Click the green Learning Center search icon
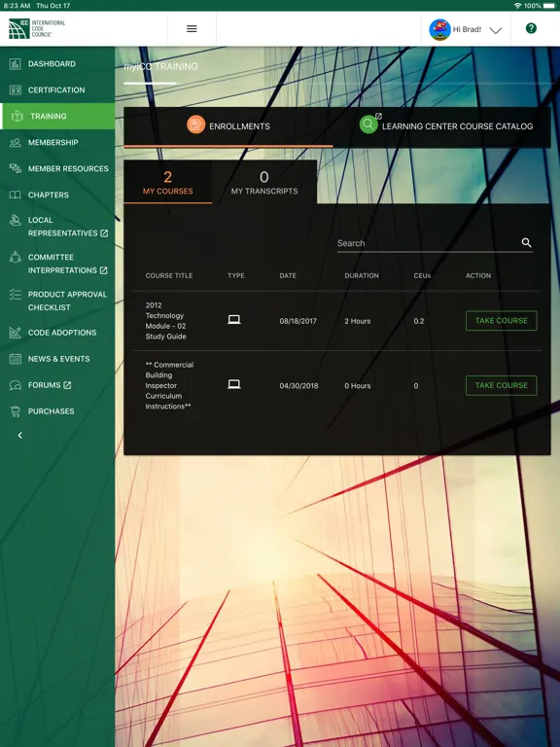 368,124
